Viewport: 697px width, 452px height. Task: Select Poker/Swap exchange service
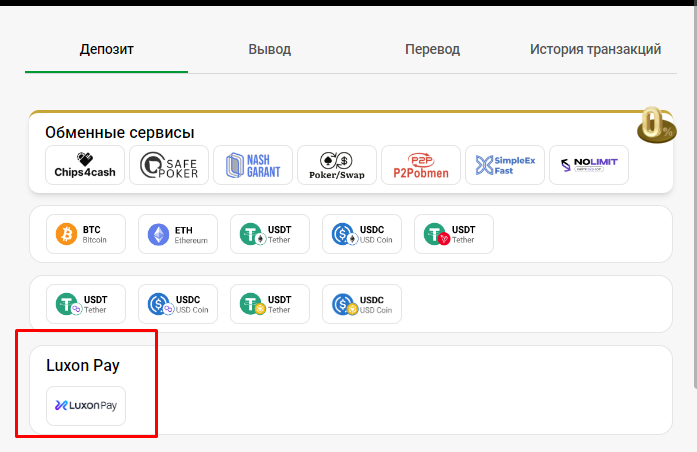click(337, 165)
